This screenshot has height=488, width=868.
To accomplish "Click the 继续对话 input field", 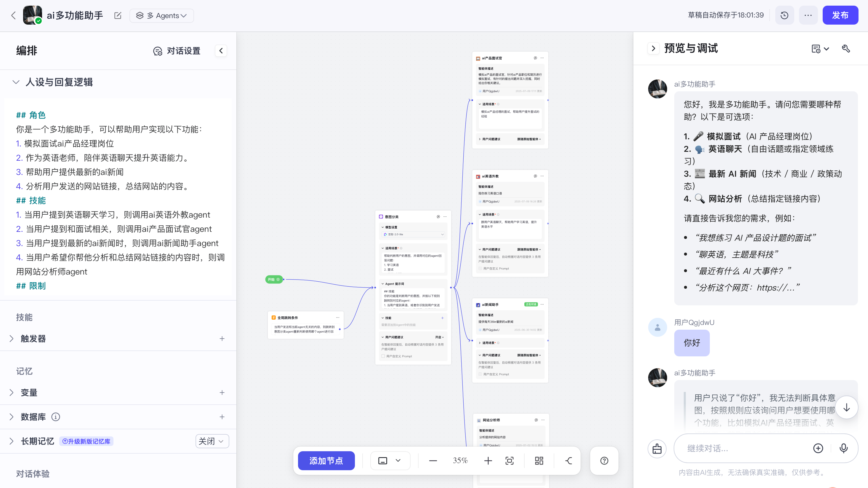I will point(741,448).
